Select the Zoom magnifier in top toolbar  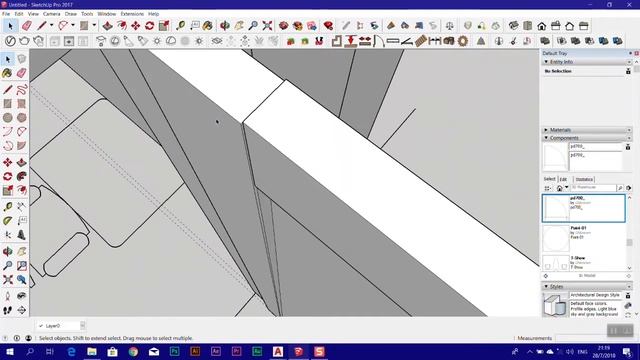point(253,26)
